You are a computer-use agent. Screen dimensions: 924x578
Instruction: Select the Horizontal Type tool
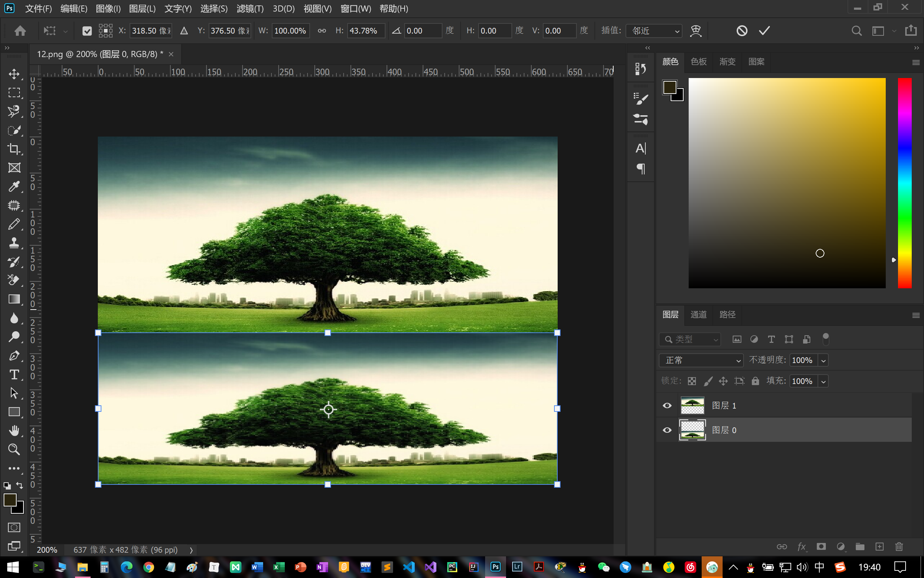[14, 374]
